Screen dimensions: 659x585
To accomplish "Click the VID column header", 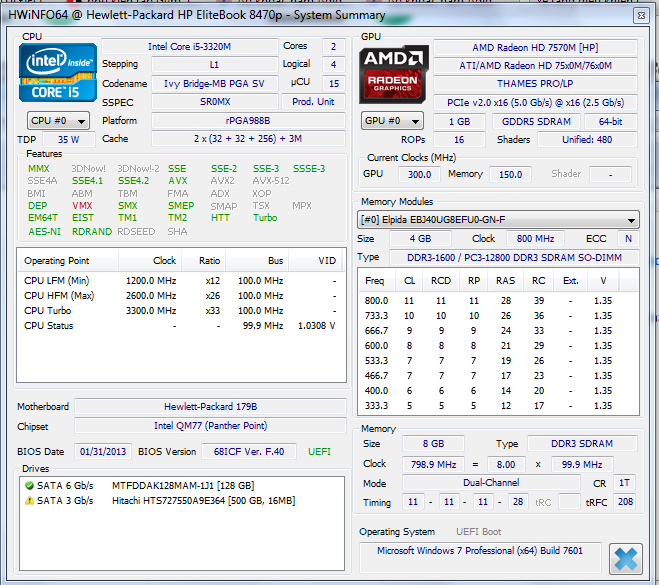I will tap(315, 261).
